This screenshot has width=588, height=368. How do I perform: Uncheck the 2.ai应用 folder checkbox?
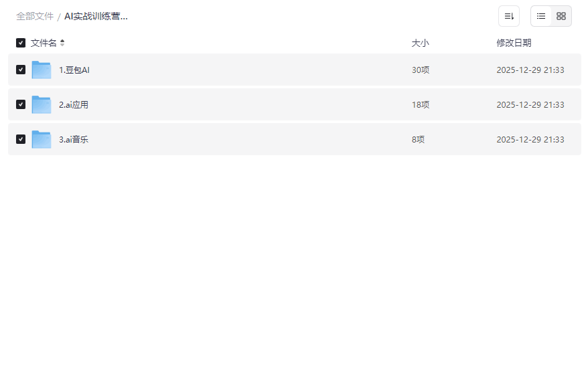[21, 104]
